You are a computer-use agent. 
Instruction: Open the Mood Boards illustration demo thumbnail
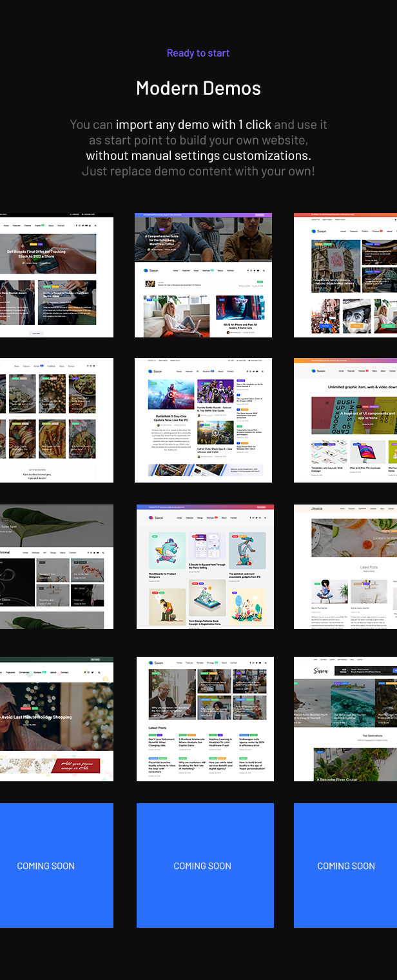coord(205,566)
